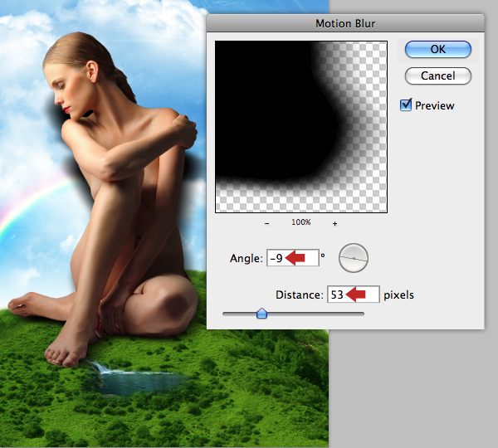
Task: Confirm Motion Blur with OK button
Action: 438,49
